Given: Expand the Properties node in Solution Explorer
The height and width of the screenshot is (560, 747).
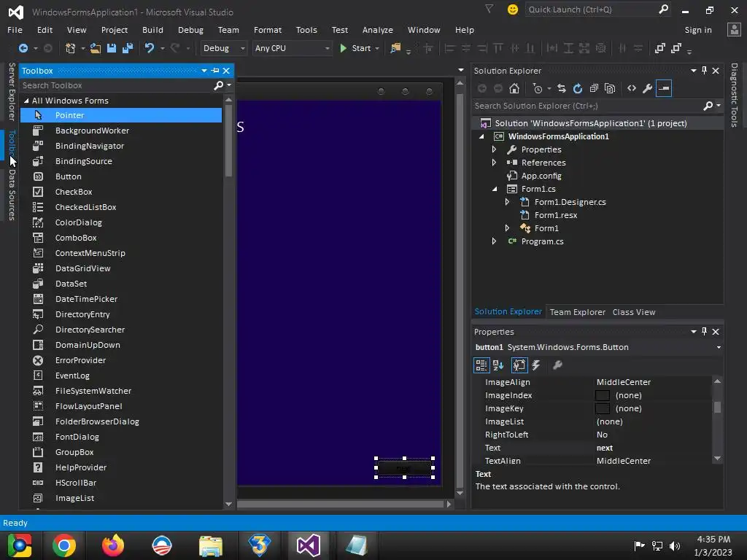Looking at the screenshot, I should pos(494,149).
